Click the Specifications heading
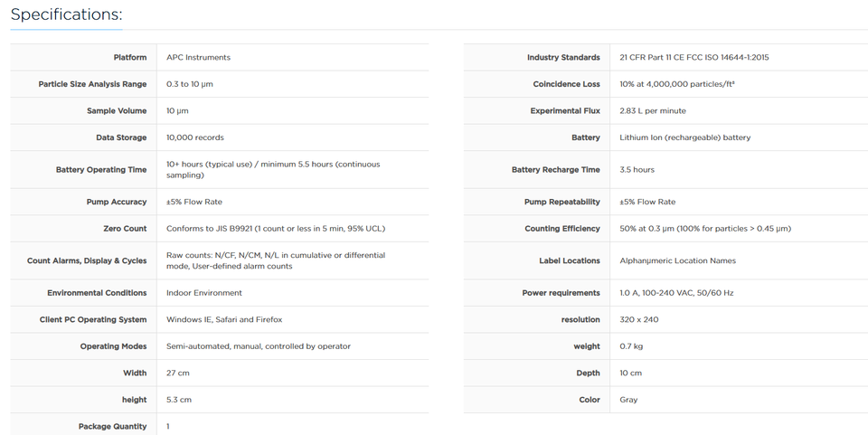The height and width of the screenshot is (435, 868). pyautogui.click(x=66, y=14)
